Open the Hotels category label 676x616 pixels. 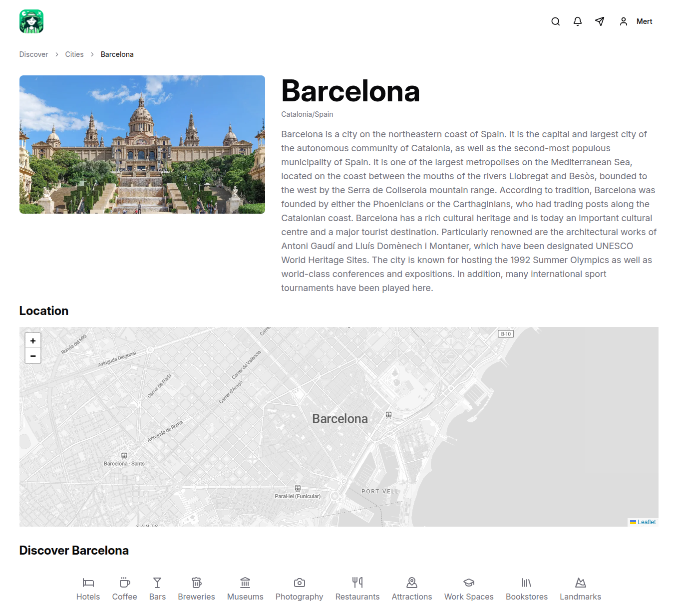pyautogui.click(x=88, y=597)
